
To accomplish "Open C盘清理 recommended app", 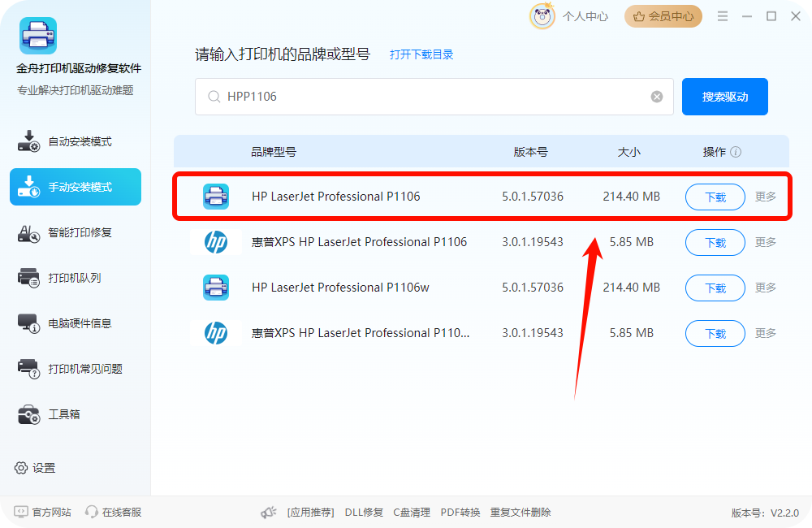I will pos(412,513).
